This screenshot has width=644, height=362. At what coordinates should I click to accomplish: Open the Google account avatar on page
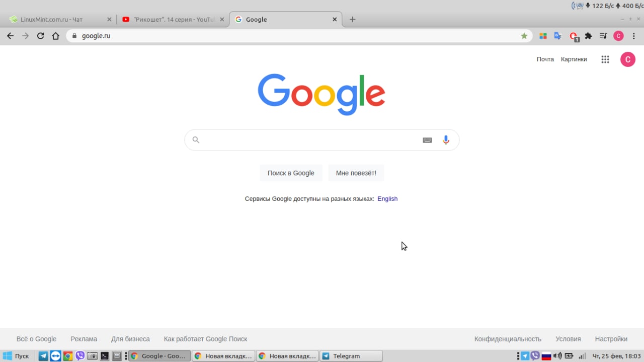tap(627, 59)
